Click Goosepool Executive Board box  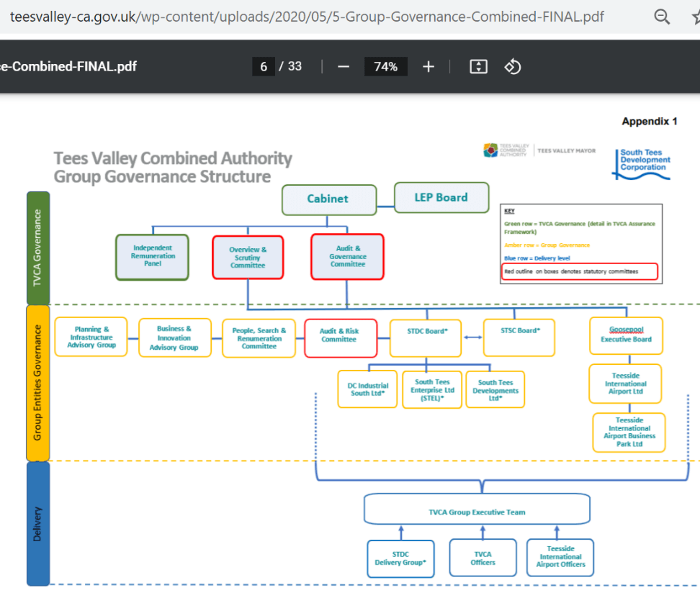pos(626,336)
